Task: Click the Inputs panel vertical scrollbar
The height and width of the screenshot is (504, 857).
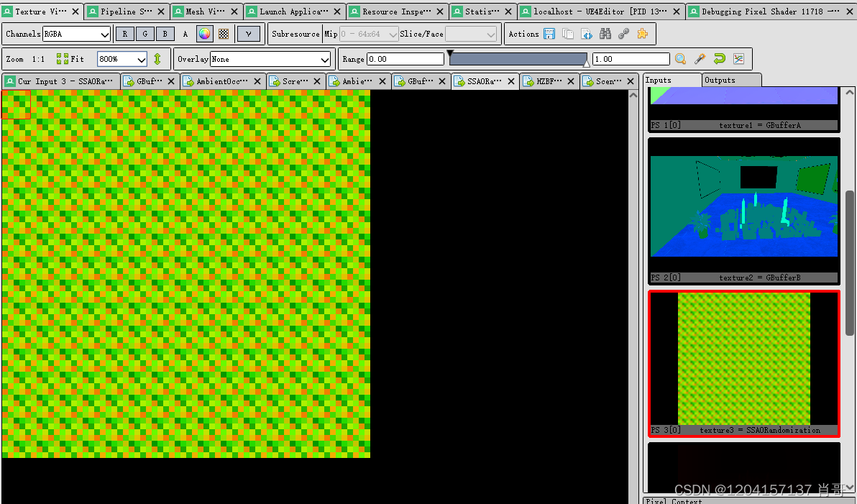Action: point(849,262)
